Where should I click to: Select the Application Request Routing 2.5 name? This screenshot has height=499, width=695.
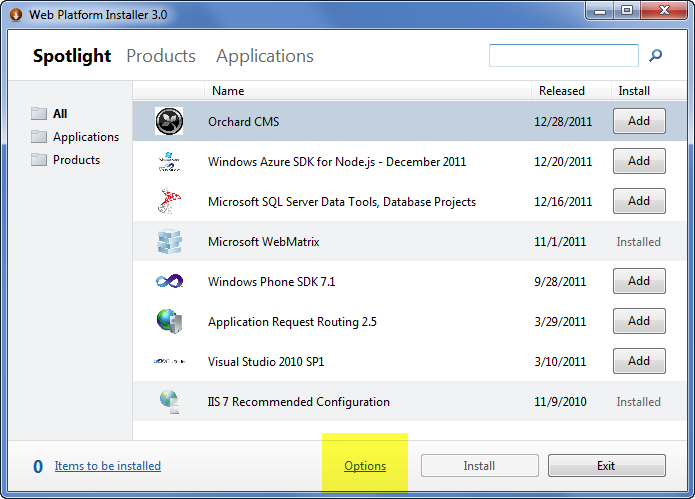coord(292,322)
